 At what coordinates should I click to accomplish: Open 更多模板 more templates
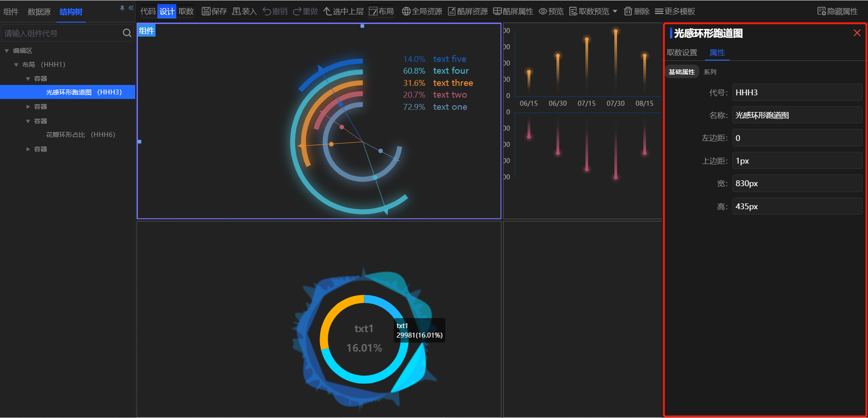click(x=675, y=11)
